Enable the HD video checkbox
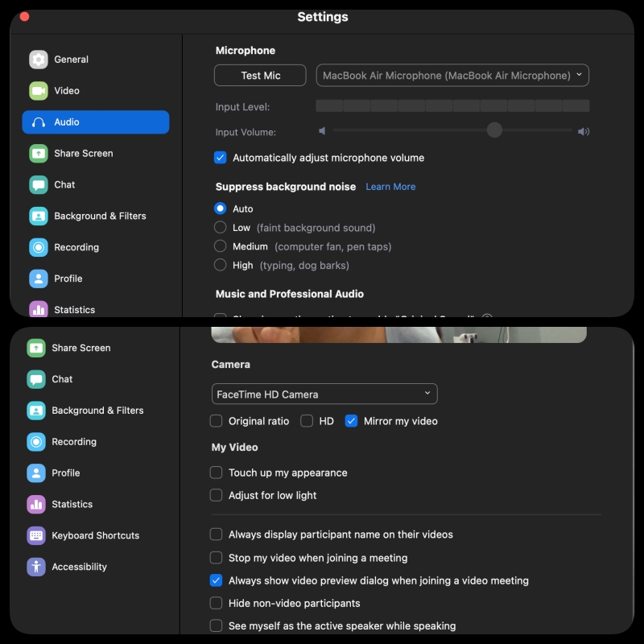 (307, 421)
